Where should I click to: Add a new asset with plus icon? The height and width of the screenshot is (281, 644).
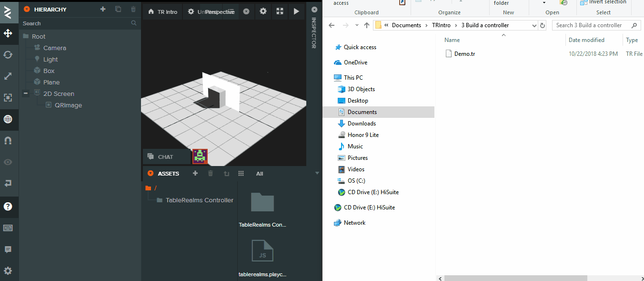(195, 174)
